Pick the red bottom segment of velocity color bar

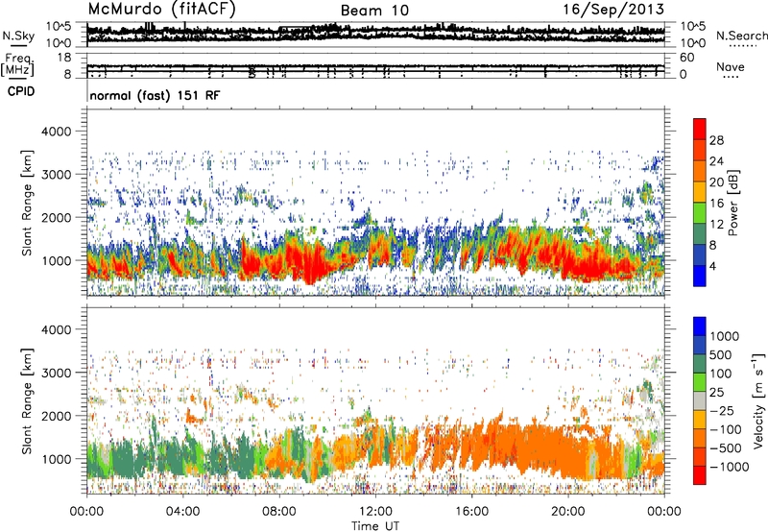tap(700, 475)
